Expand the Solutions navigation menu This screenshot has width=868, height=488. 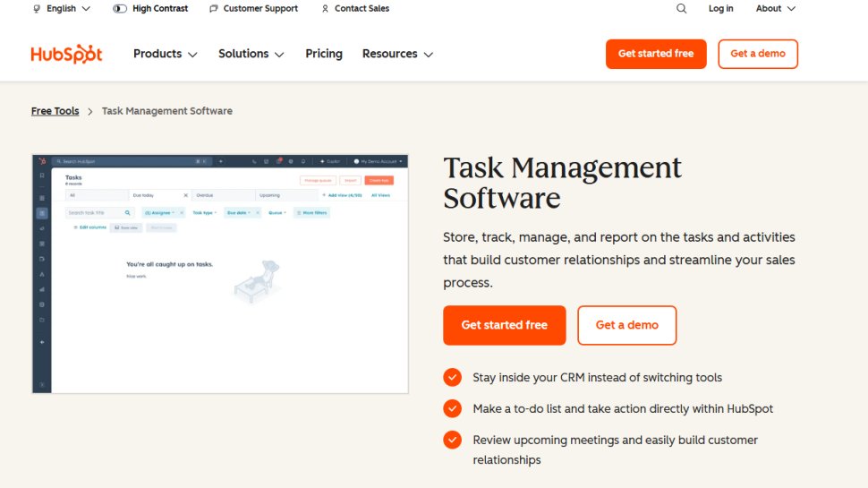(251, 54)
